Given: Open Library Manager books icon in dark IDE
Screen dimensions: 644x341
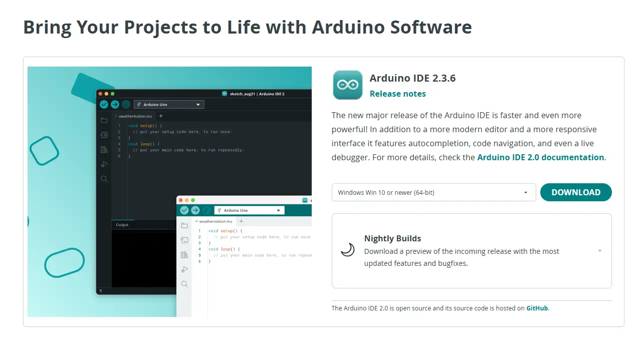Looking at the screenshot, I should click(x=104, y=149).
